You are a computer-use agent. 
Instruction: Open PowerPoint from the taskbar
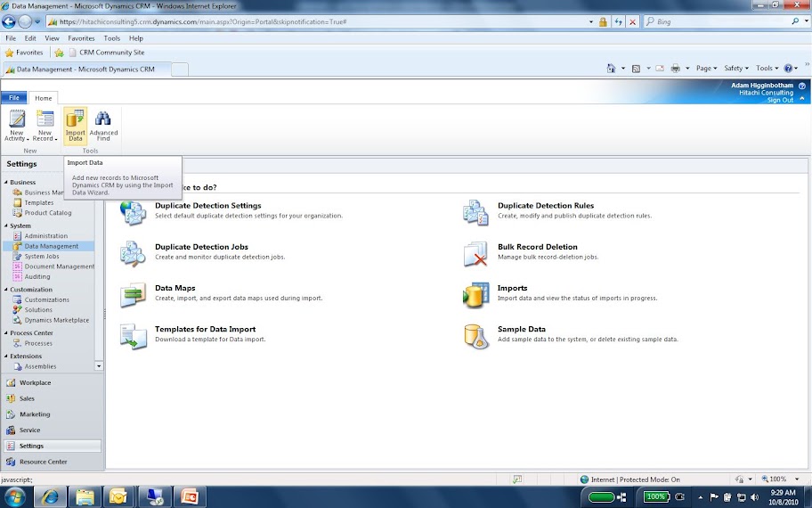coord(190,497)
